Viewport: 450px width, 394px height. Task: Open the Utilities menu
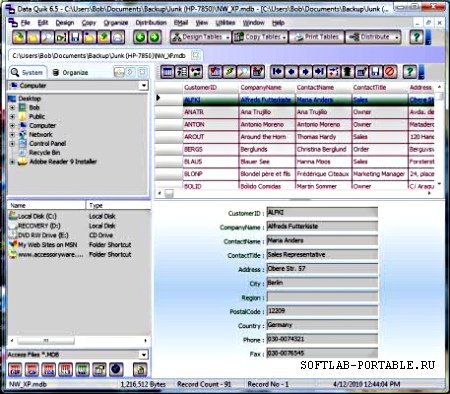225,23
